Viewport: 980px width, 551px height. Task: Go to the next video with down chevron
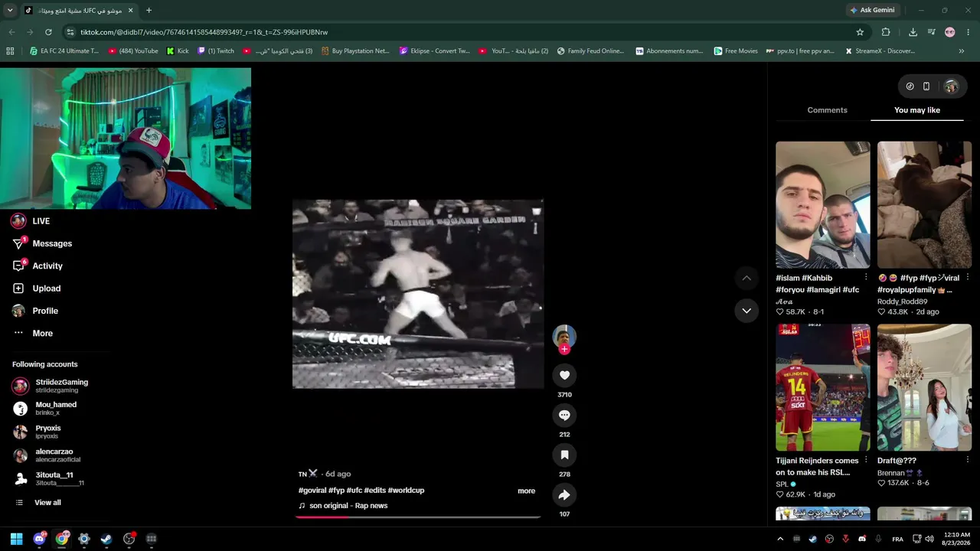pos(746,311)
